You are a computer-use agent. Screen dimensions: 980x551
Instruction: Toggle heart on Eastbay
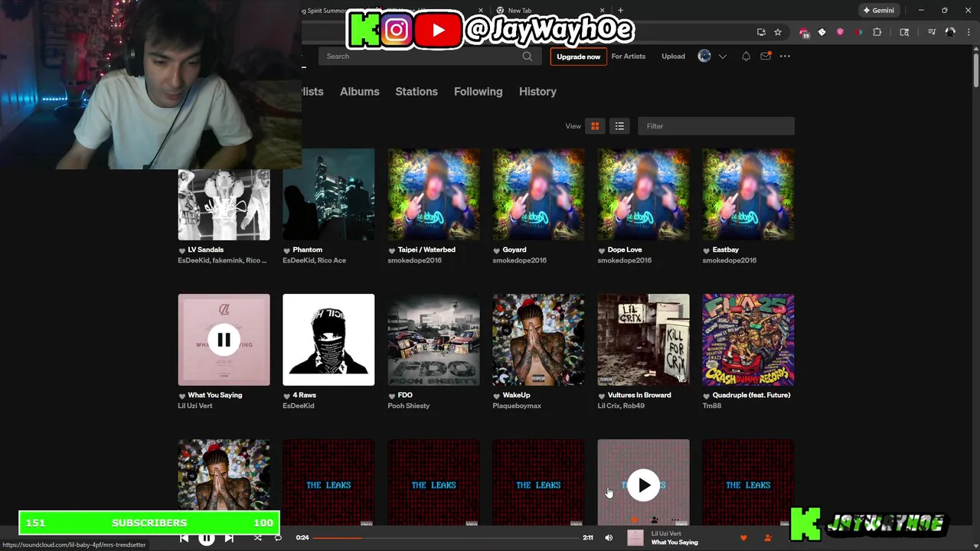[707, 250]
